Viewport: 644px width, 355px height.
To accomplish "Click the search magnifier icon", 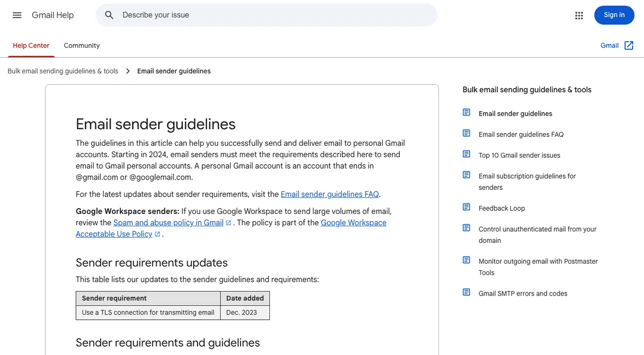I will coord(109,15).
